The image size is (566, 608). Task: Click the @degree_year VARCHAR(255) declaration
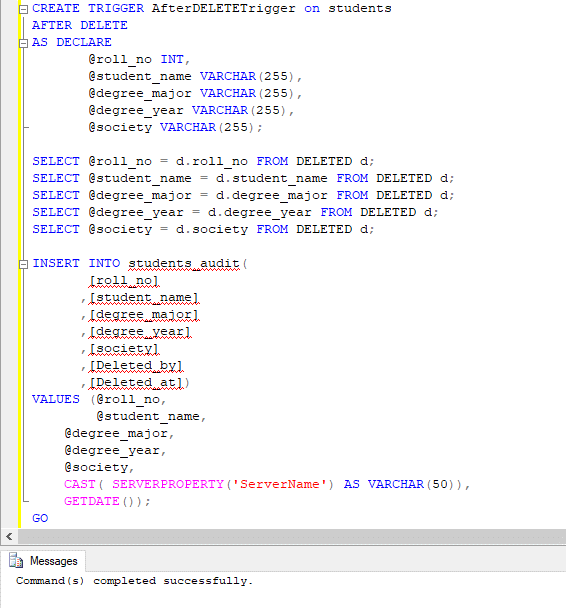coord(191,111)
